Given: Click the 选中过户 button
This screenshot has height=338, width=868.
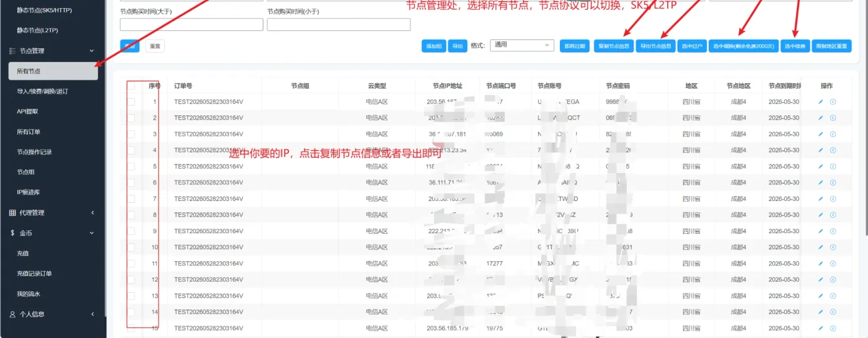Looking at the screenshot, I should (x=692, y=46).
